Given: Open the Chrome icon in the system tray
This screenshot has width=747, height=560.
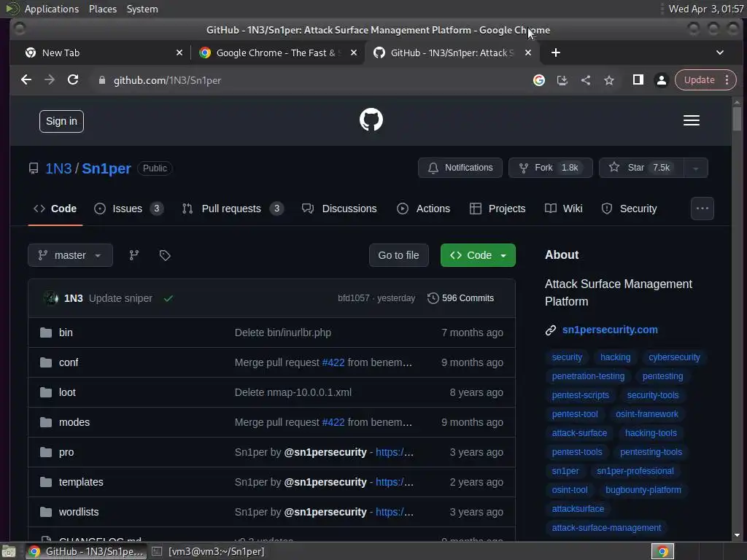Looking at the screenshot, I should click(662, 551).
